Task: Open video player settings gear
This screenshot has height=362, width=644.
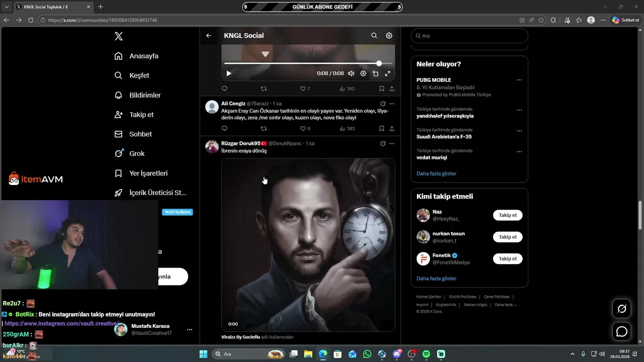Action: (x=363, y=73)
